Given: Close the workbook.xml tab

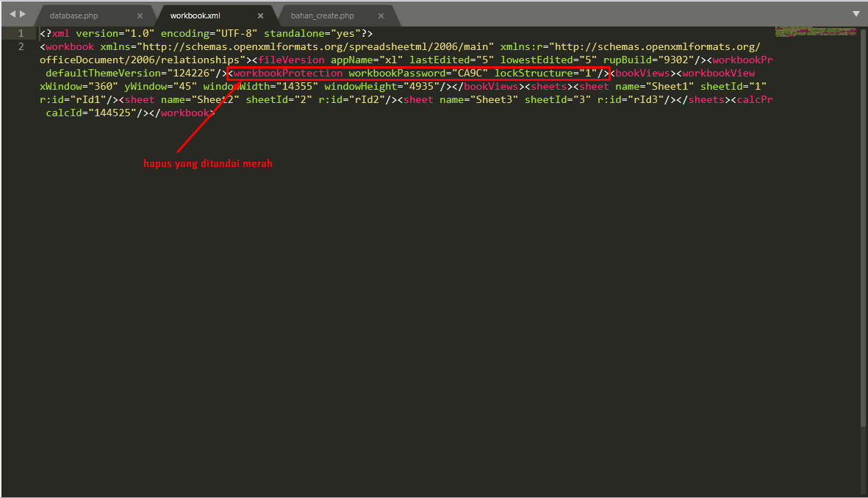Looking at the screenshot, I should 260,15.
